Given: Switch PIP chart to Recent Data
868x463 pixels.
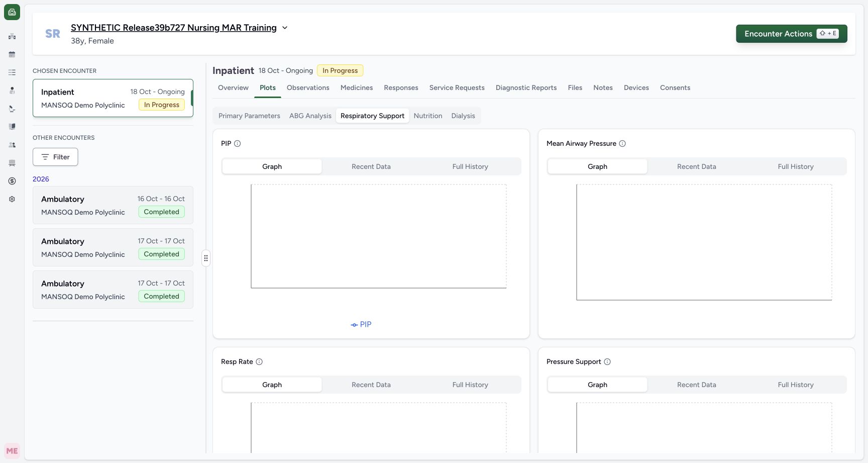Looking at the screenshot, I should (x=371, y=166).
